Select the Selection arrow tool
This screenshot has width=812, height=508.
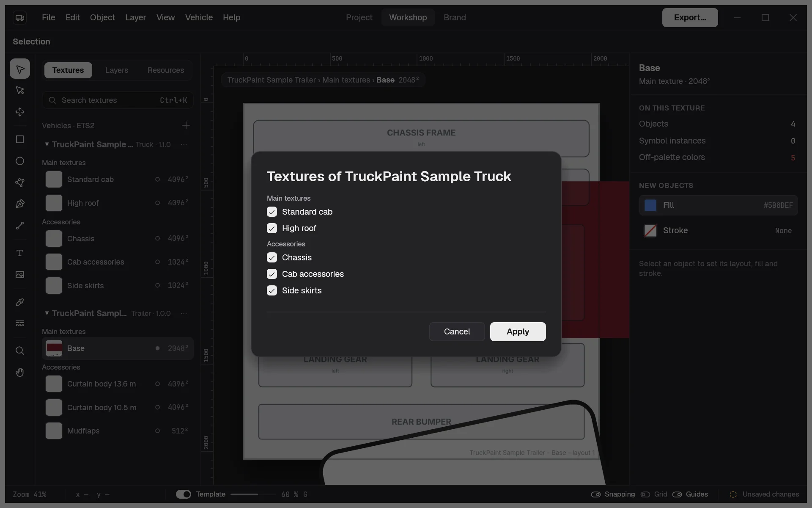20,69
